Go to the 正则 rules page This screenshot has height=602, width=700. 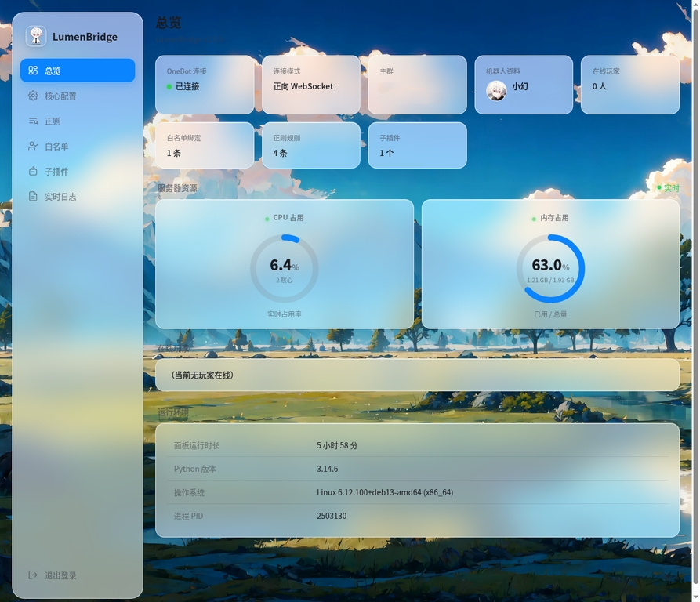[x=78, y=121]
